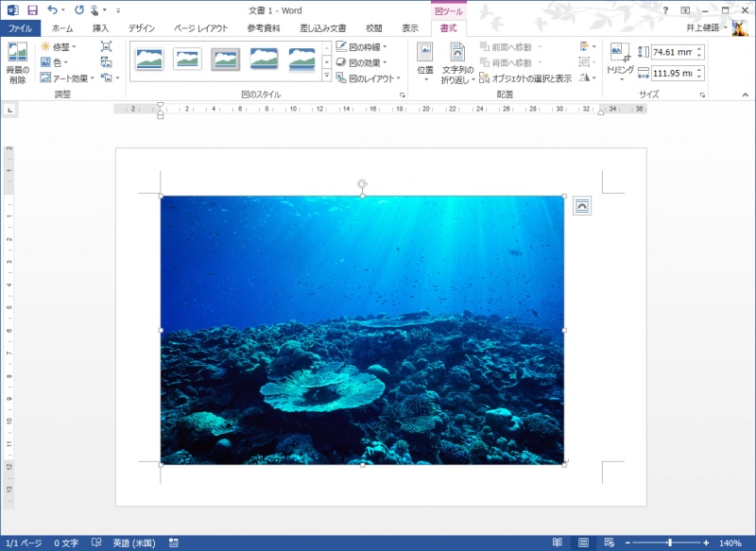
Task: Click the 図の枠線 (Picture Border) button
Action: (361, 46)
